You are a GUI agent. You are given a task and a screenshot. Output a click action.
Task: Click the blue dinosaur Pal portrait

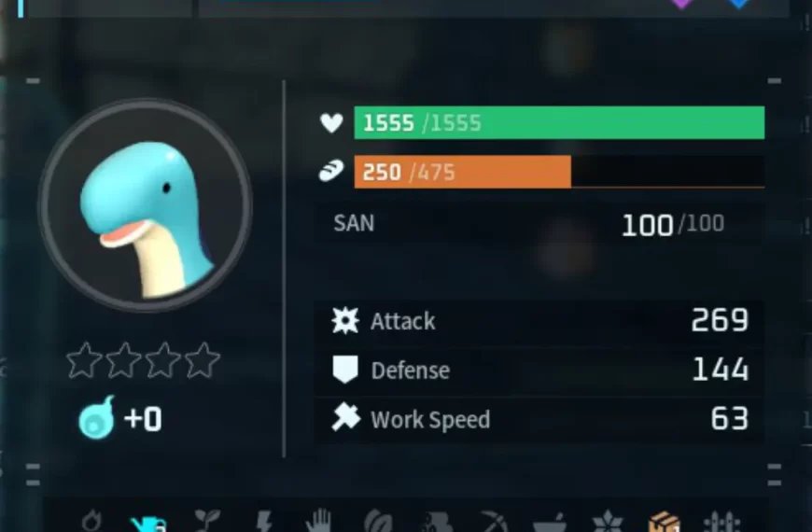(146, 205)
